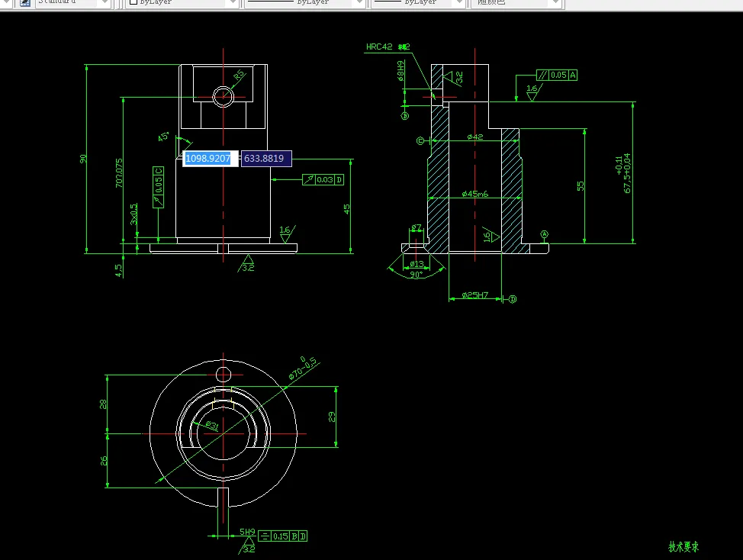The height and width of the screenshot is (560, 743).
Task: Open the ByLayer linetype dropdown with long line sample
Action: point(359,3)
